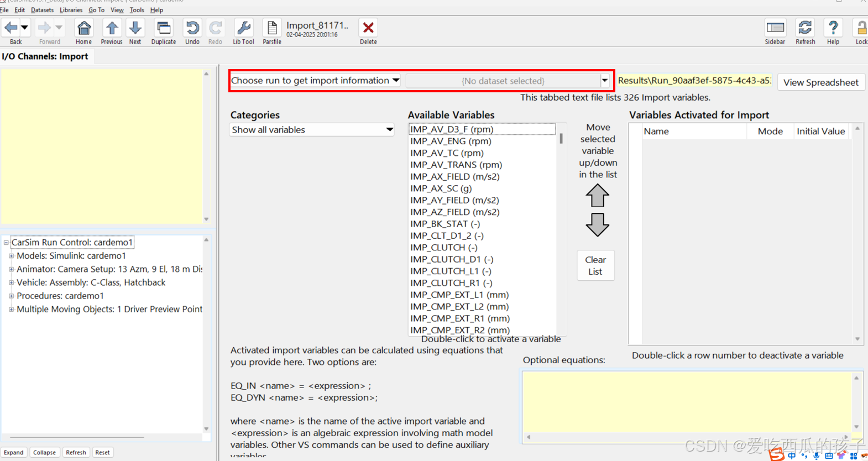868x461 pixels.
Task: Click the Lock icon
Action: click(x=861, y=28)
